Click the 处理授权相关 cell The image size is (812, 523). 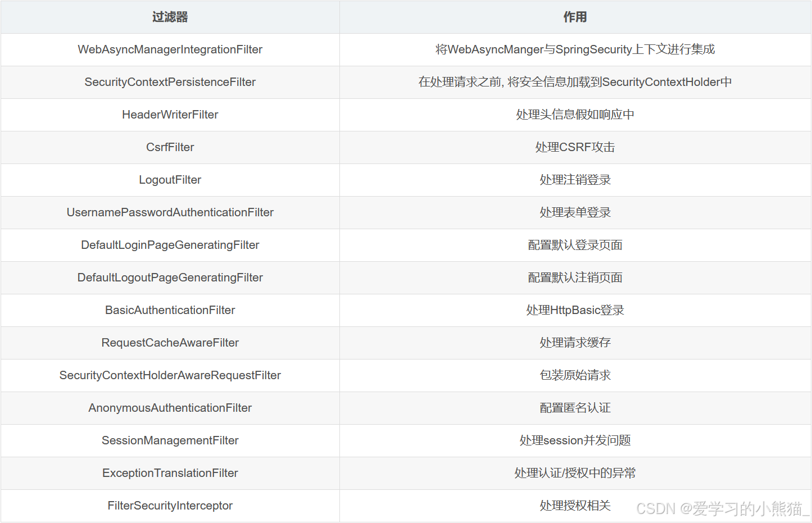click(575, 506)
